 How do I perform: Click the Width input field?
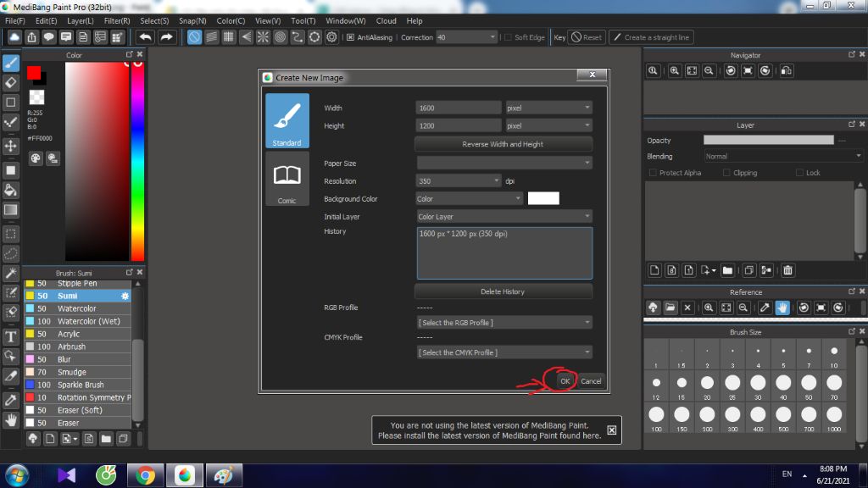click(x=459, y=108)
